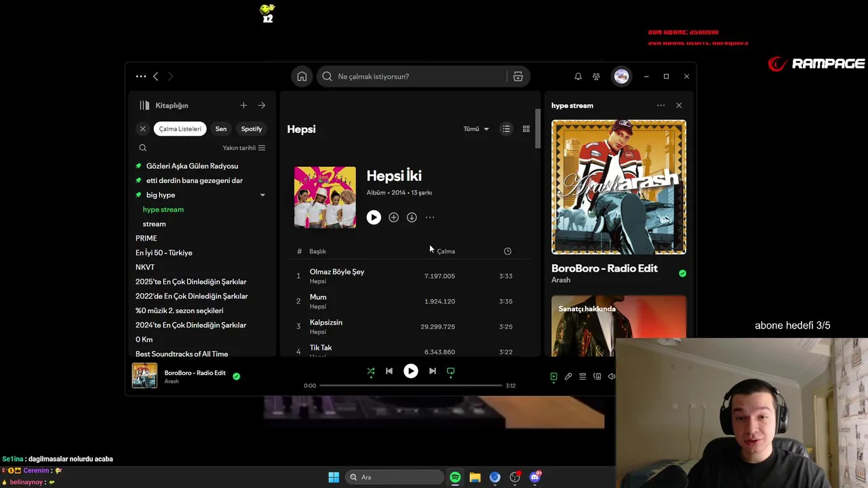Open File Explorer from the taskbar
This screenshot has height=488, width=868.
[x=475, y=477]
